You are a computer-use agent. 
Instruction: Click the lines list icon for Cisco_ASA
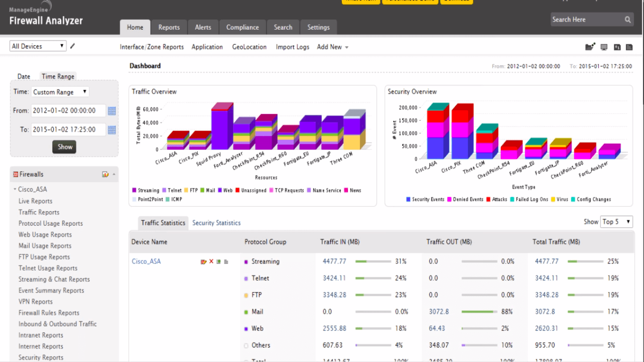click(226, 262)
